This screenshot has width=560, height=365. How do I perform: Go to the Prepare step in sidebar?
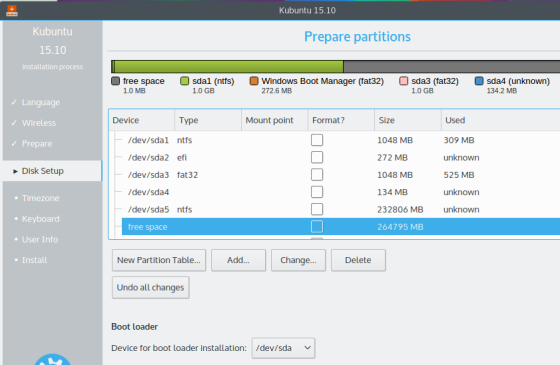click(37, 144)
